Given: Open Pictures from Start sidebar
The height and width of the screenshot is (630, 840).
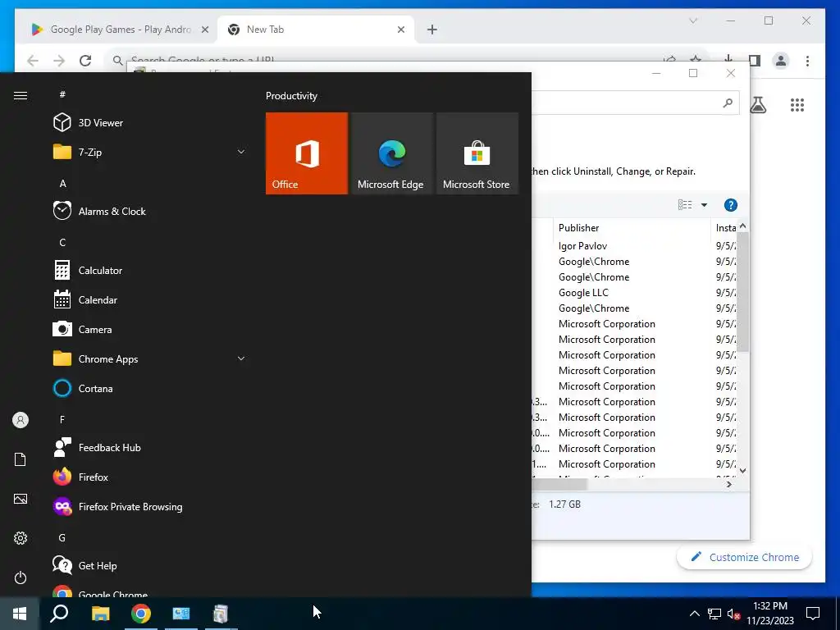Looking at the screenshot, I should [x=21, y=499].
